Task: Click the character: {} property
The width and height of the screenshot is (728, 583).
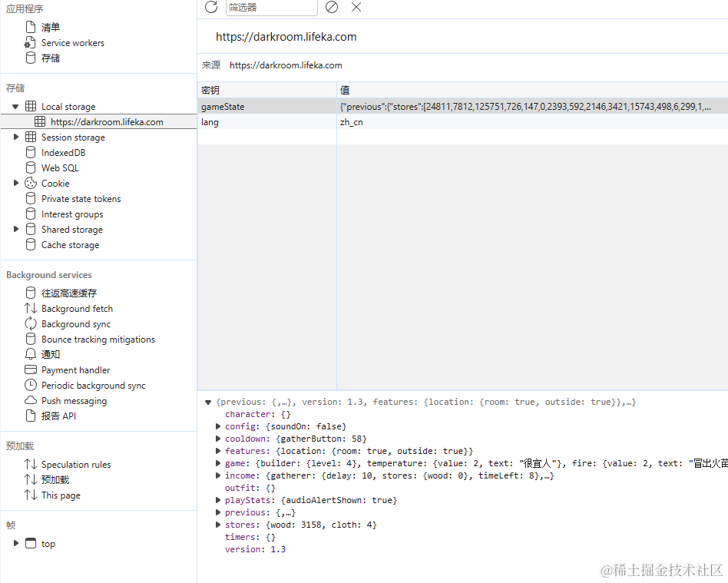Action: (258, 414)
